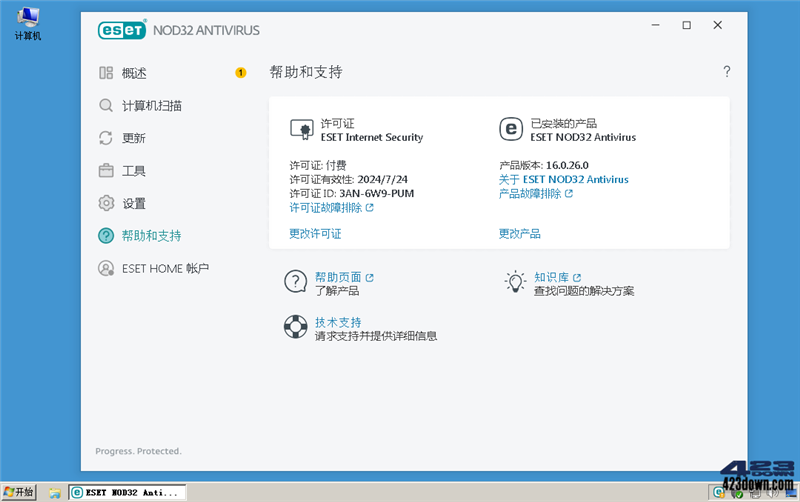Click the gear icon next to 设置
Image resolution: width=800 pixels, height=502 pixels.
coord(106,203)
